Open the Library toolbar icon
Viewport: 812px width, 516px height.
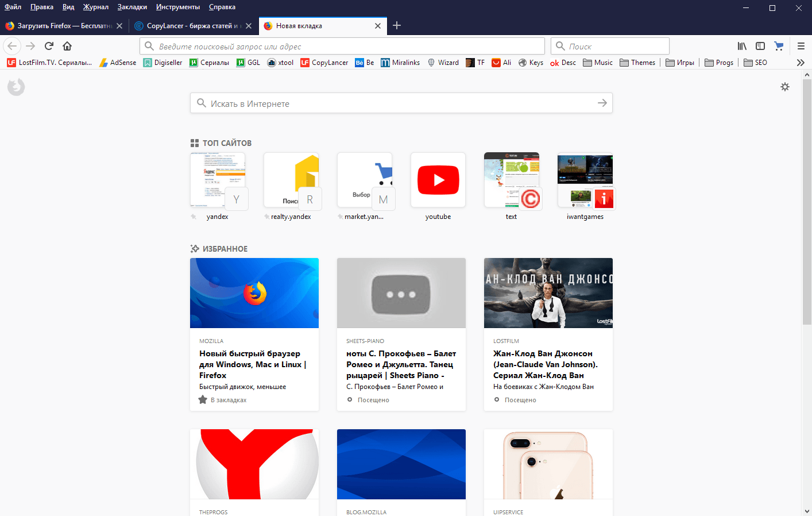(x=742, y=46)
